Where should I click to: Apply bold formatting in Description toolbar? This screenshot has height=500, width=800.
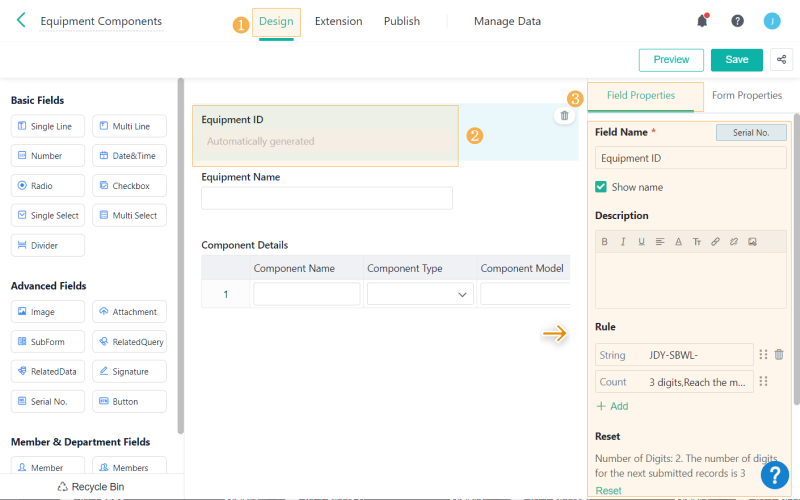604,241
